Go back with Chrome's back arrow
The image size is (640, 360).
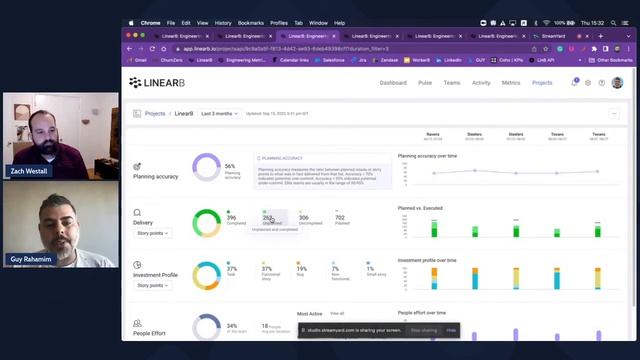[130, 49]
